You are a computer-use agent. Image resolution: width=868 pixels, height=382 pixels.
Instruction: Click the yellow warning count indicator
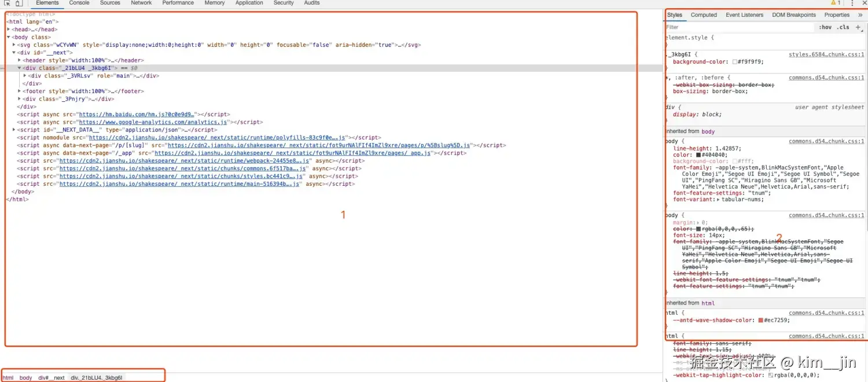coord(835,3)
